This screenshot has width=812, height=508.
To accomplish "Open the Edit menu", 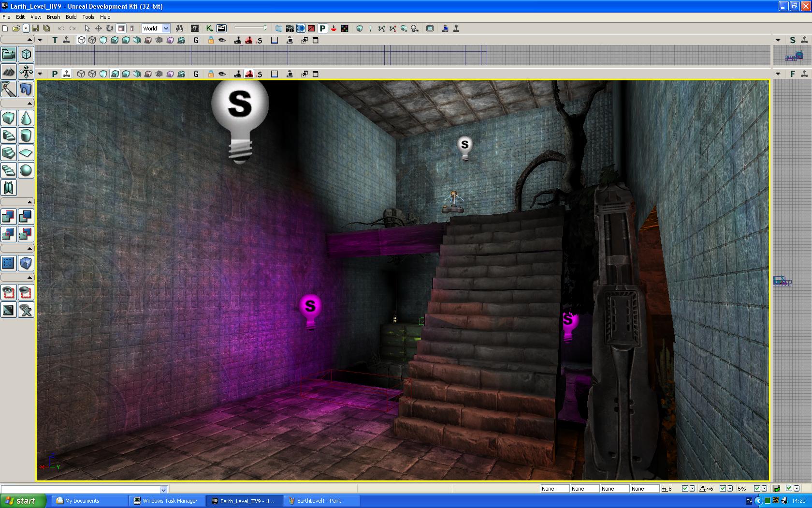I will [20, 17].
